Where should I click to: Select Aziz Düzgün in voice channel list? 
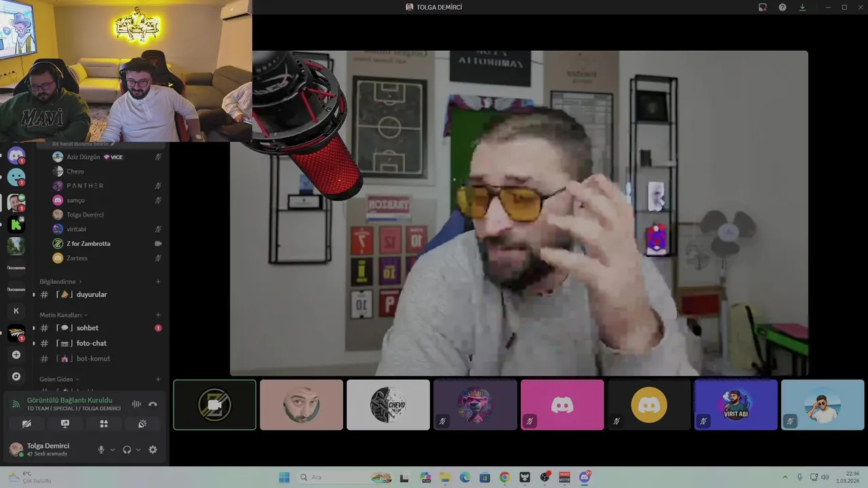(x=107, y=157)
